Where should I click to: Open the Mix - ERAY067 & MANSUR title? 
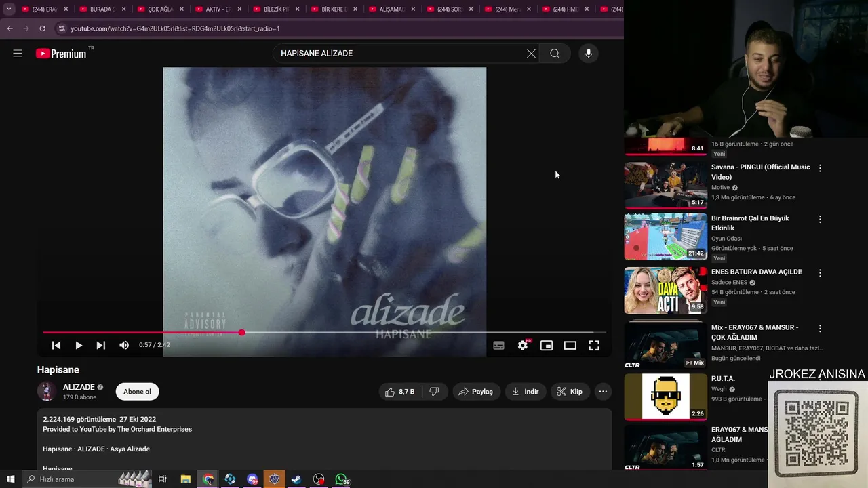click(x=755, y=332)
